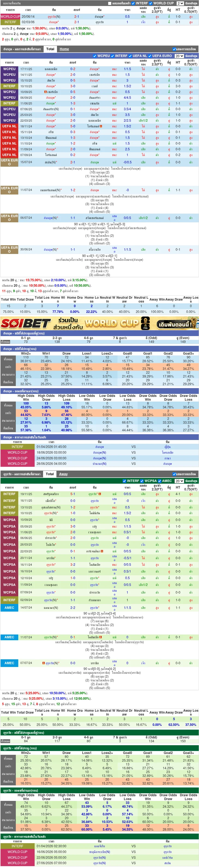Image resolution: width=199 pixels, height=868 pixels.
Task: Click 100.00% away win value in England summary
Action: pos(157,312)
